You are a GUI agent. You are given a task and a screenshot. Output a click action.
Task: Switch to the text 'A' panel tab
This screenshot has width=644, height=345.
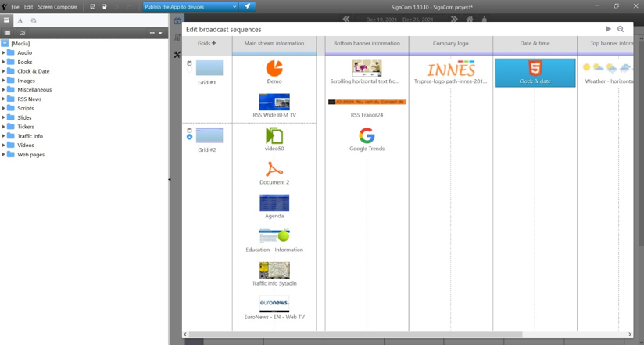tap(20, 20)
